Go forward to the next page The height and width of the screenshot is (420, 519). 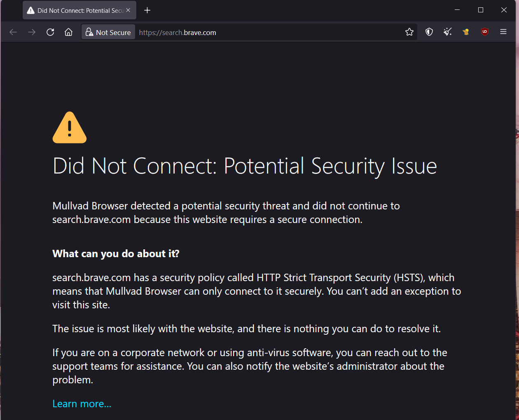pos(32,32)
